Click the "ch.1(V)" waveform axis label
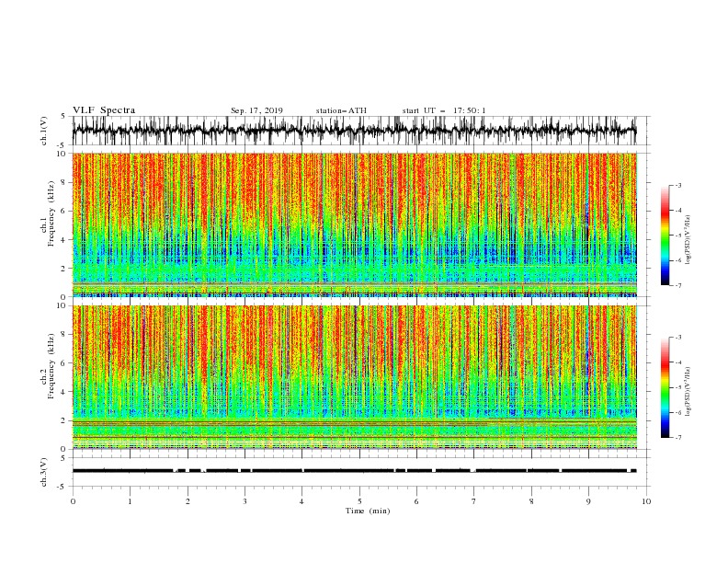 pyautogui.click(x=44, y=131)
